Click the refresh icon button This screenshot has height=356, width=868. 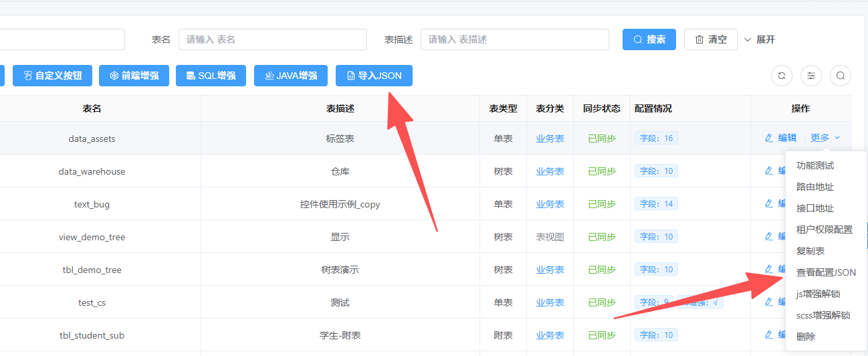[782, 76]
